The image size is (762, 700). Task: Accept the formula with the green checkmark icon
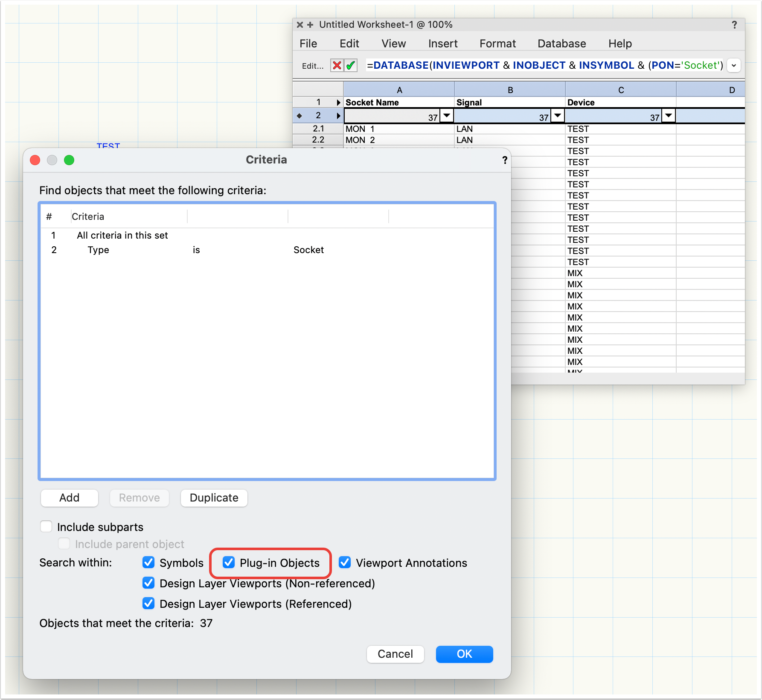click(x=351, y=65)
